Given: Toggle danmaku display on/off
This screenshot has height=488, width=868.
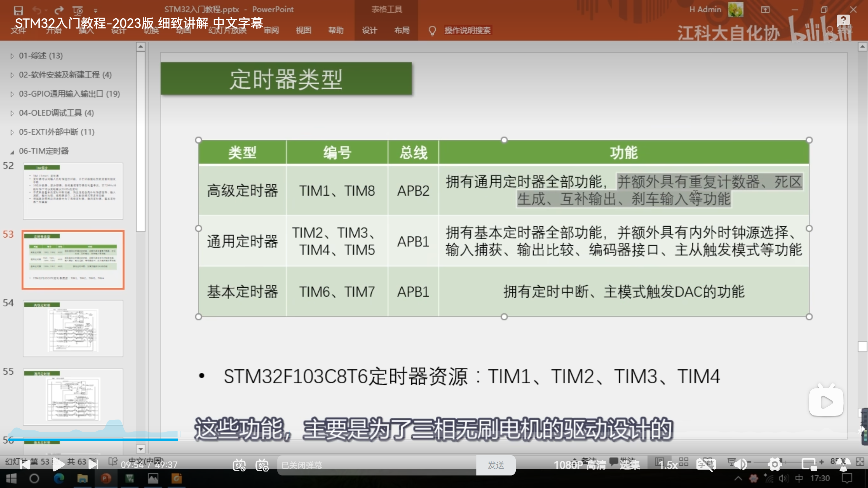Looking at the screenshot, I should 239,465.
